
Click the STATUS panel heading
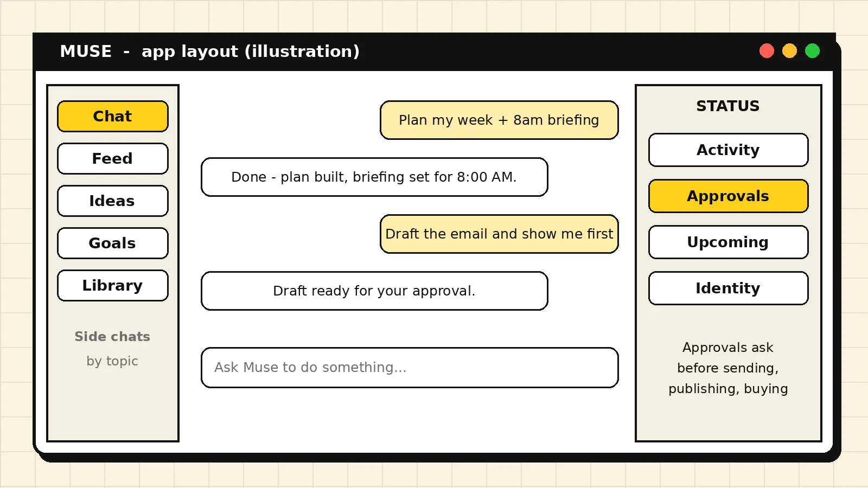click(728, 106)
